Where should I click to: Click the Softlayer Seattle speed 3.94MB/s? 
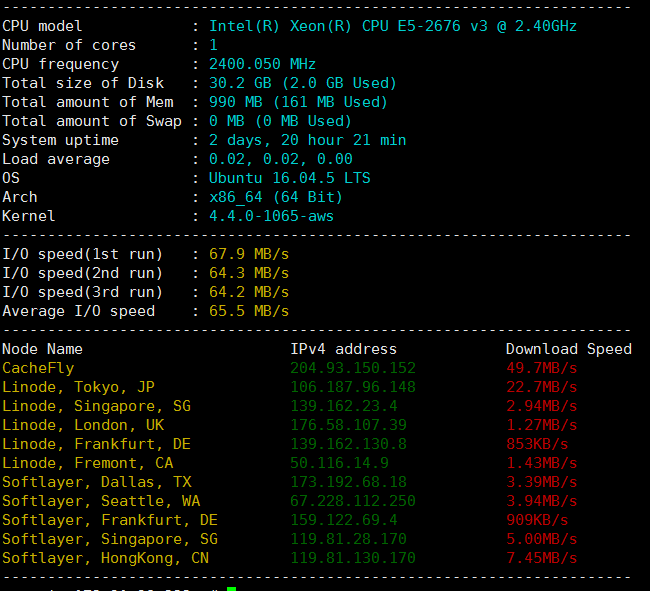[541, 501]
